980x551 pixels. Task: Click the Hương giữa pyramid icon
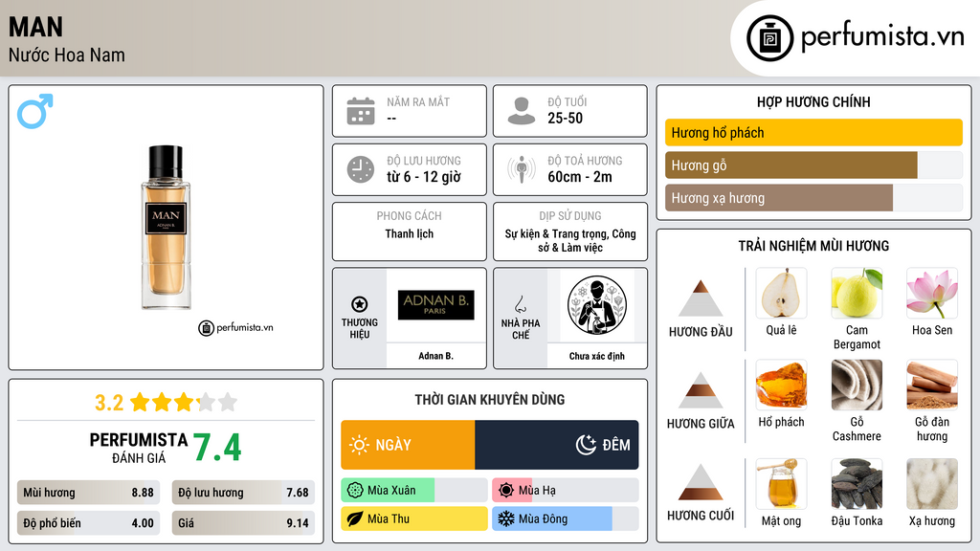tap(701, 390)
